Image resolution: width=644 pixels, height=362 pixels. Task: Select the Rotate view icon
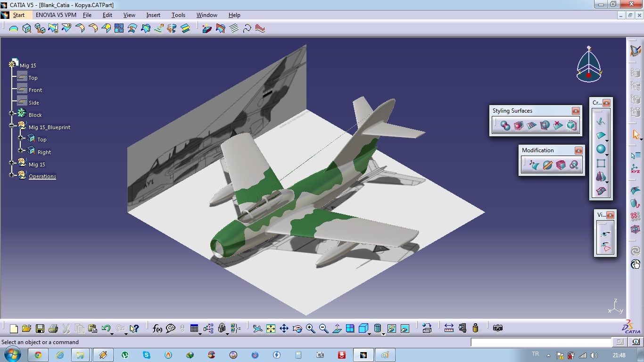point(297,329)
